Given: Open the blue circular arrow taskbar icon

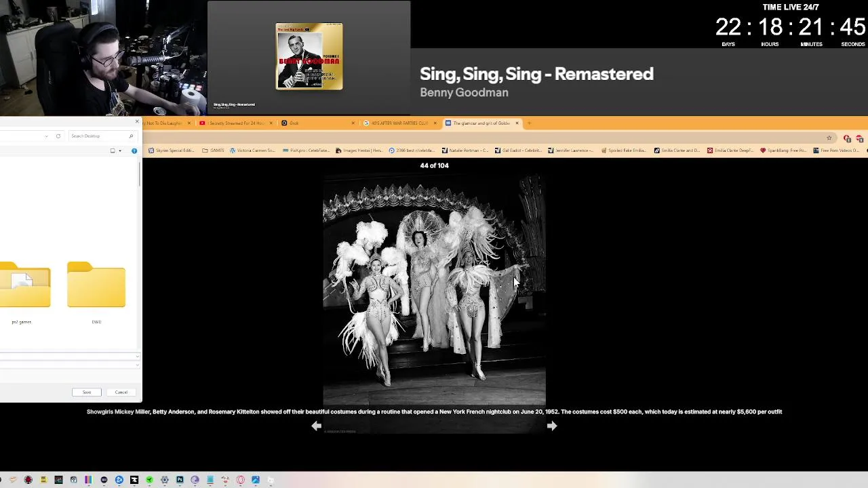Looking at the screenshot, I should [119, 480].
